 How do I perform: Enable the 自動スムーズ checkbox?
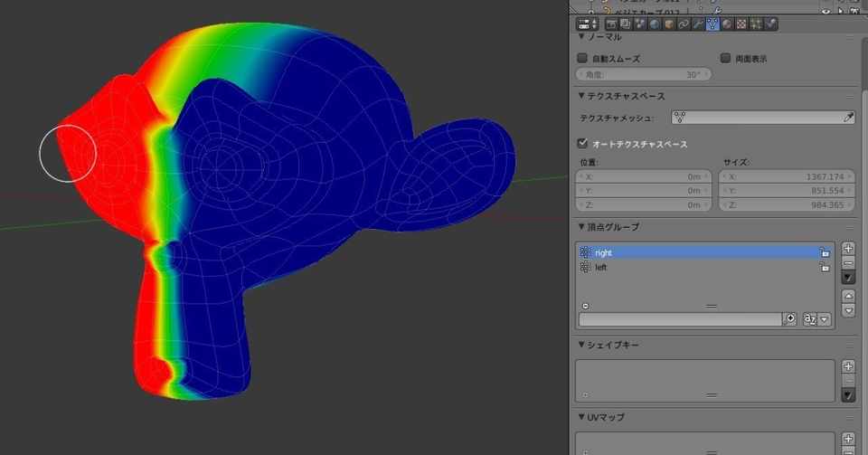pyautogui.click(x=582, y=58)
